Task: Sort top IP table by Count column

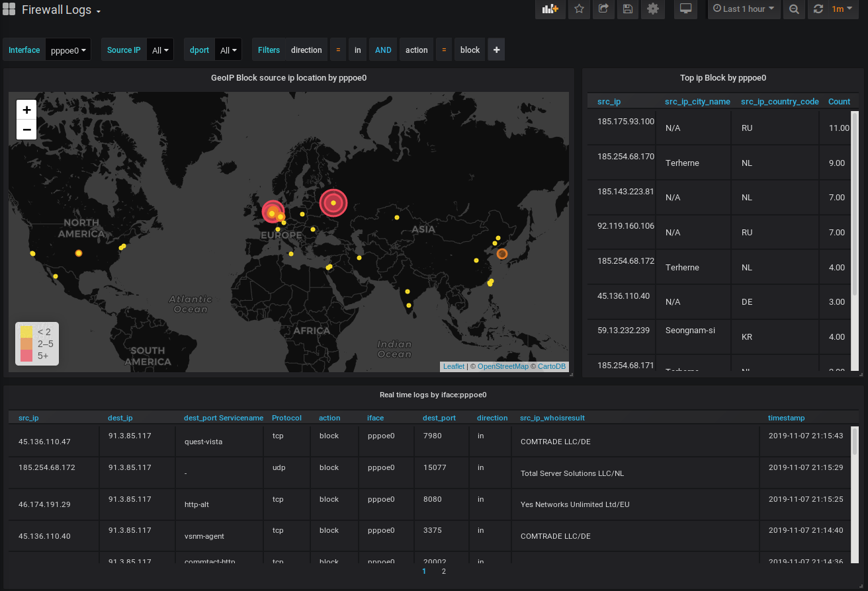Action: 839,102
